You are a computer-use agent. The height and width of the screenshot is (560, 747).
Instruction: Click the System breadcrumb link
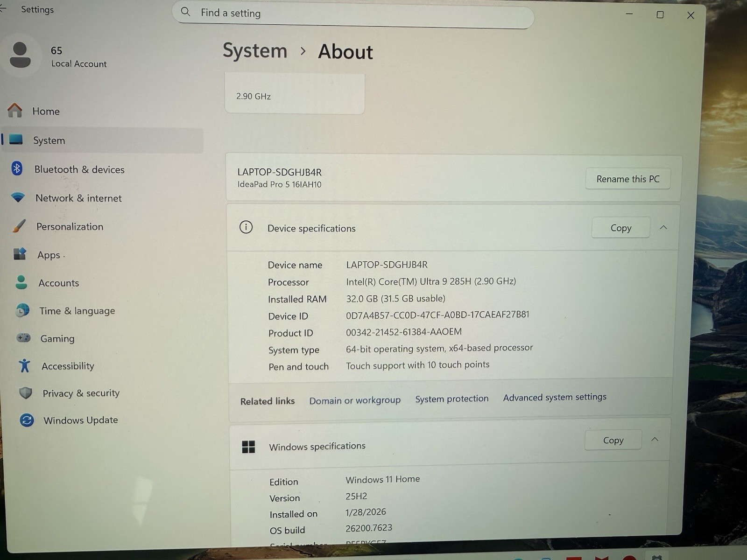coord(255,50)
